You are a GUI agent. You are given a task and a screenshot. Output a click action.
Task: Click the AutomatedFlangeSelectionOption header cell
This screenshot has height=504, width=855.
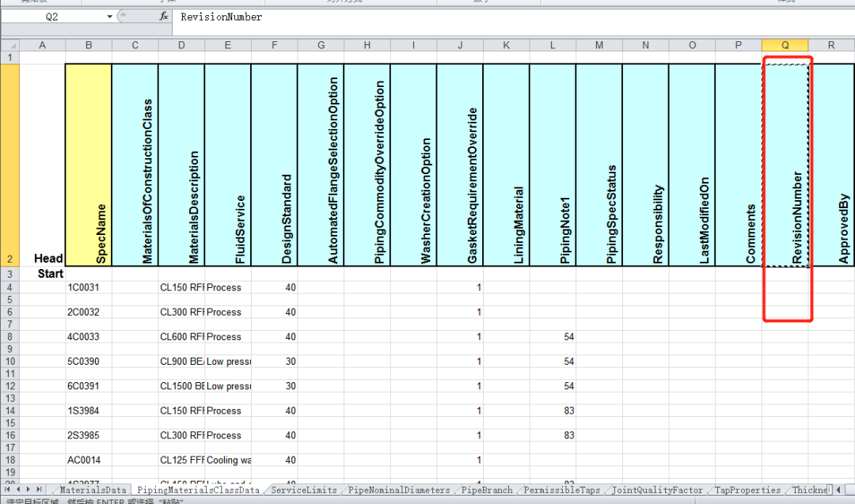[321, 165]
